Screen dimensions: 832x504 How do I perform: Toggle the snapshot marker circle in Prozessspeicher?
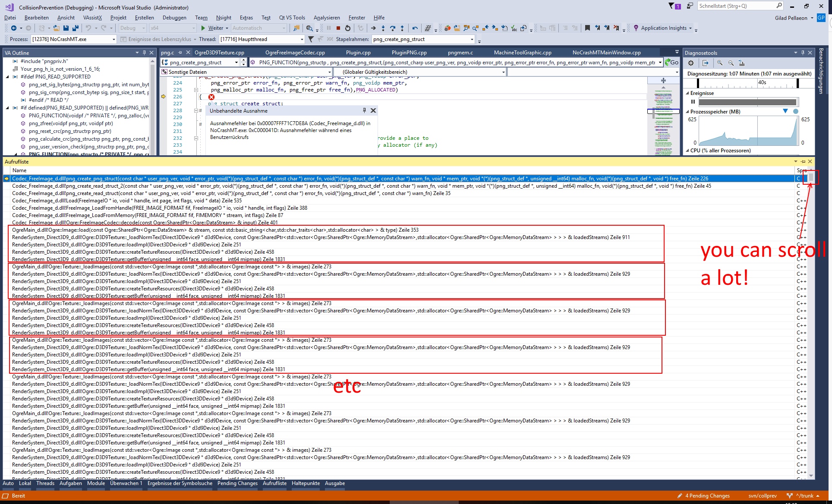[x=796, y=111]
